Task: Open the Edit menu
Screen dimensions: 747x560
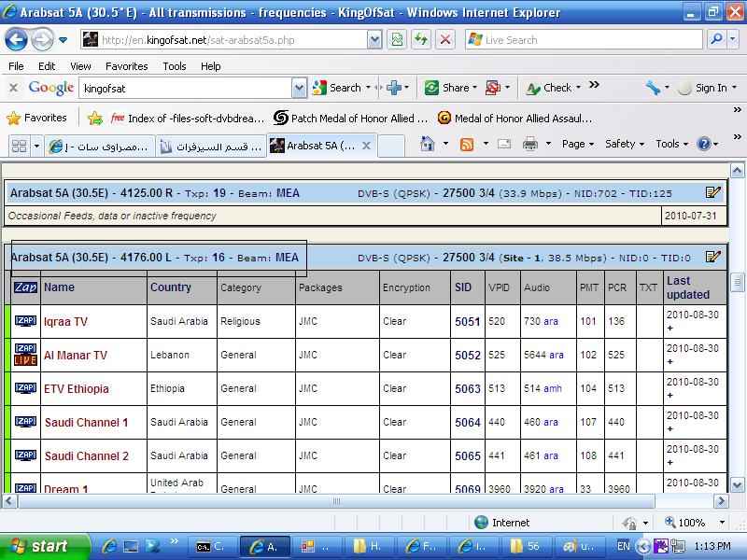Action: coord(47,66)
